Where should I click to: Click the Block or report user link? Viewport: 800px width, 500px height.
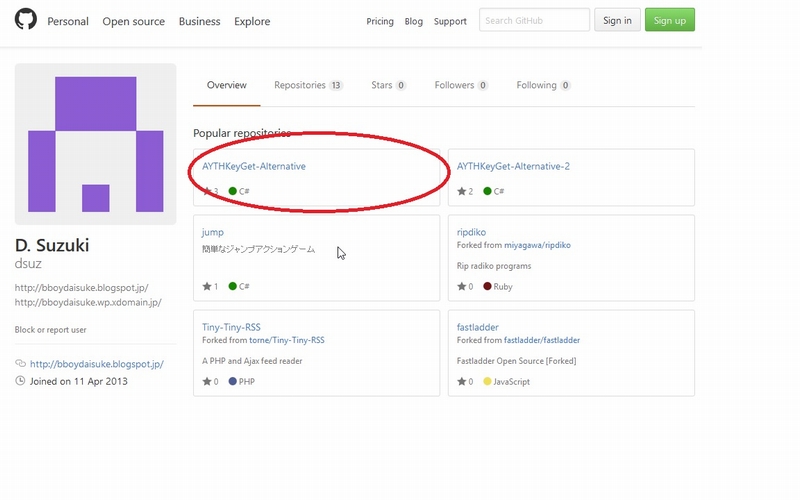point(51,330)
